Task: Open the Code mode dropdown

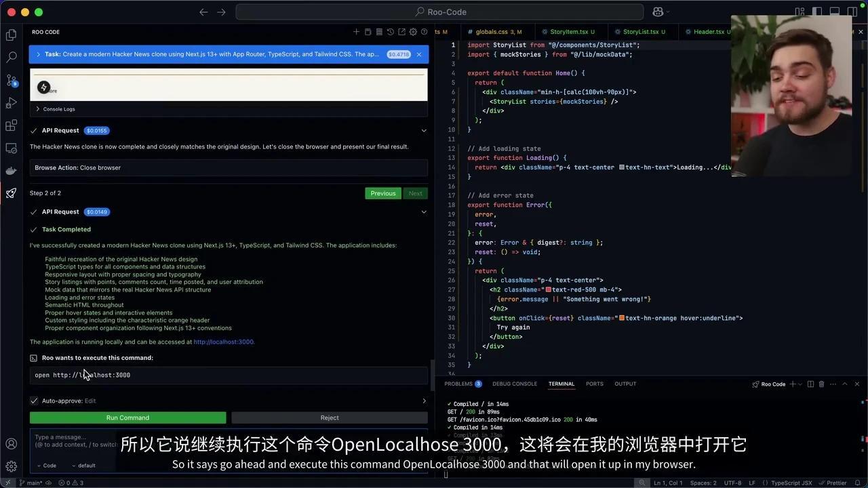Action: 46,466
